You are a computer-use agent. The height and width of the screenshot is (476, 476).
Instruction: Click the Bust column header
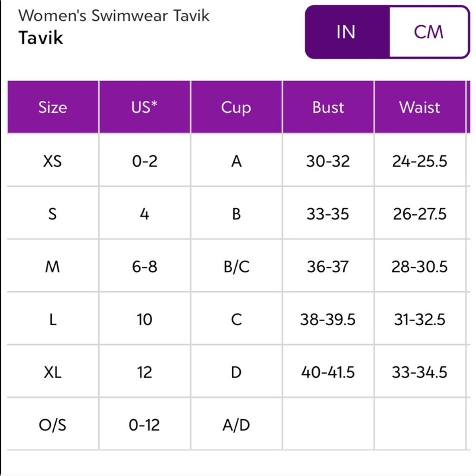tap(328, 107)
